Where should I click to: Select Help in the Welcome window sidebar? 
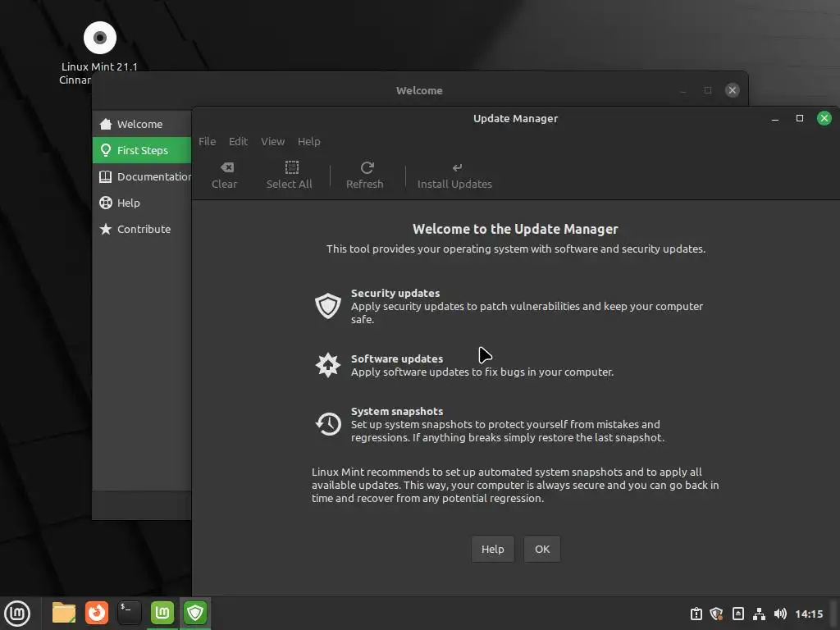pyautogui.click(x=142, y=203)
